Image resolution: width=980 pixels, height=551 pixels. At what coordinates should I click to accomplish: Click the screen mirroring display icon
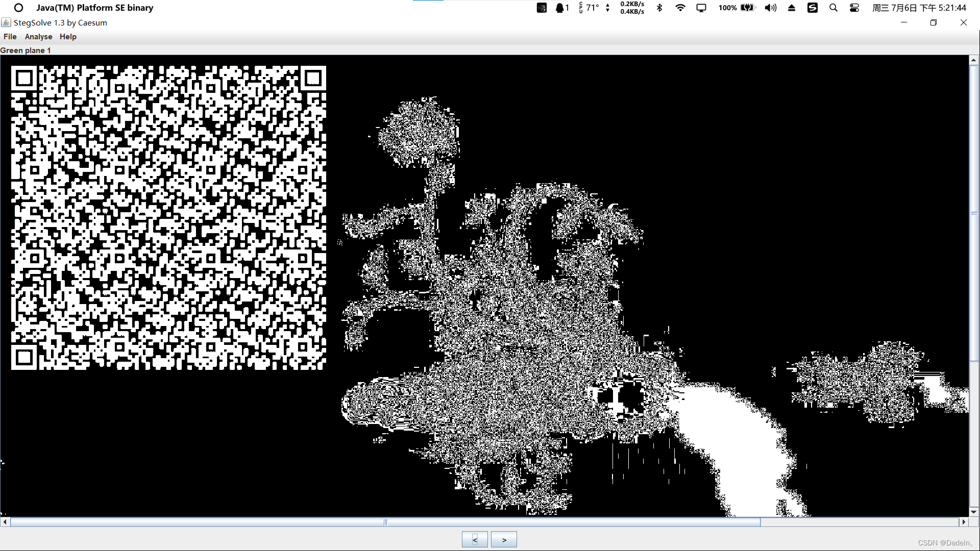tap(701, 8)
